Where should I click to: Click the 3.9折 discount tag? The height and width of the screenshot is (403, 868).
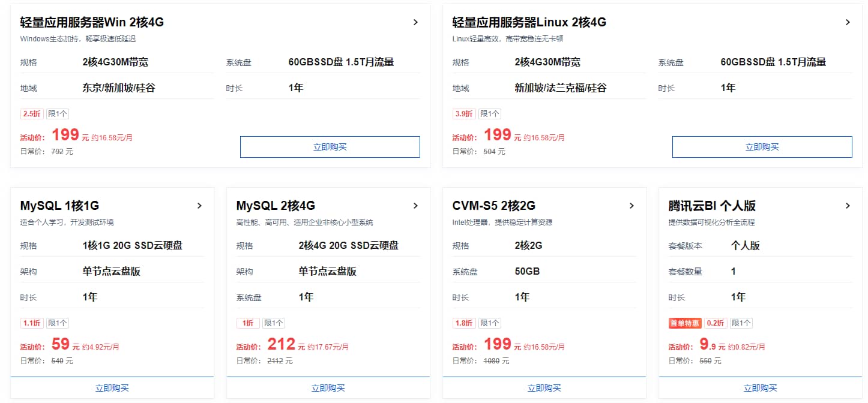coord(464,114)
